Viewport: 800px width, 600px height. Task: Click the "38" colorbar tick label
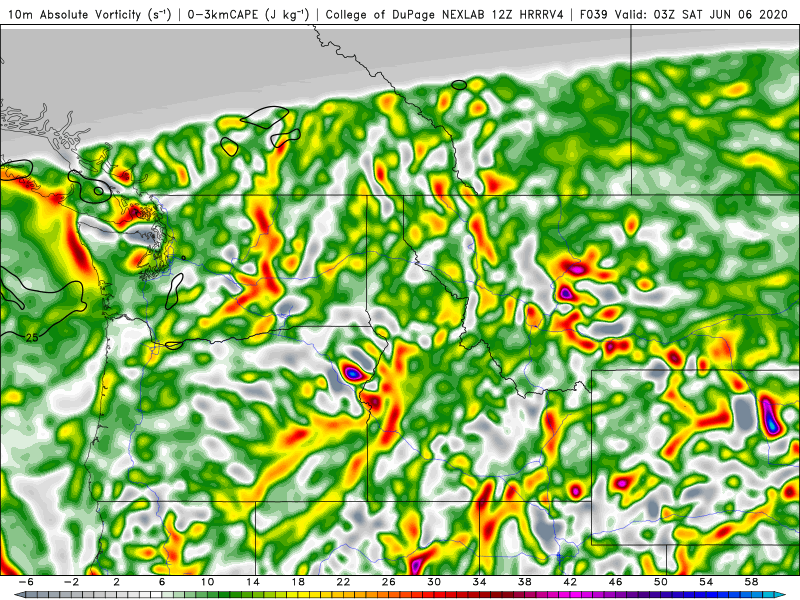(524, 582)
